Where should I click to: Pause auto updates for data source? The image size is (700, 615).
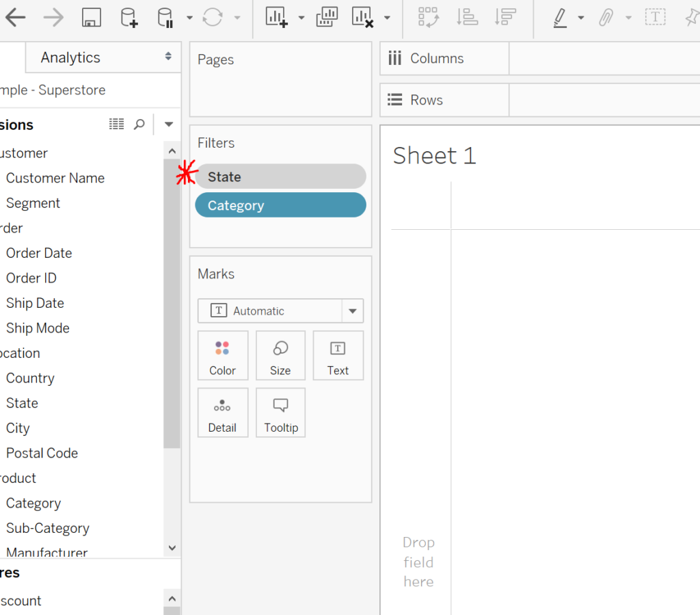165,18
